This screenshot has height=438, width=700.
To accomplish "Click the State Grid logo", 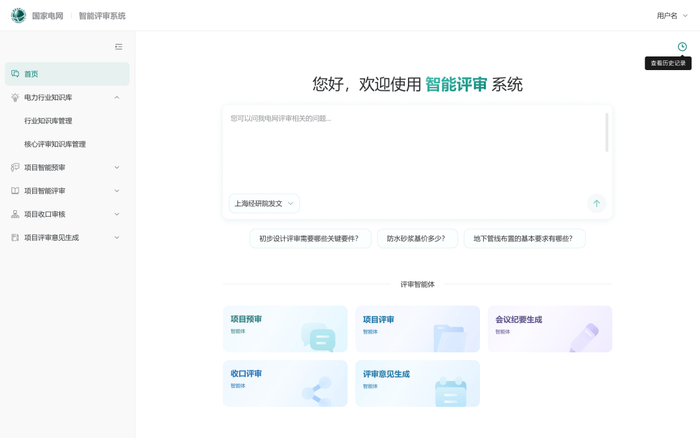I will [18, 16].
